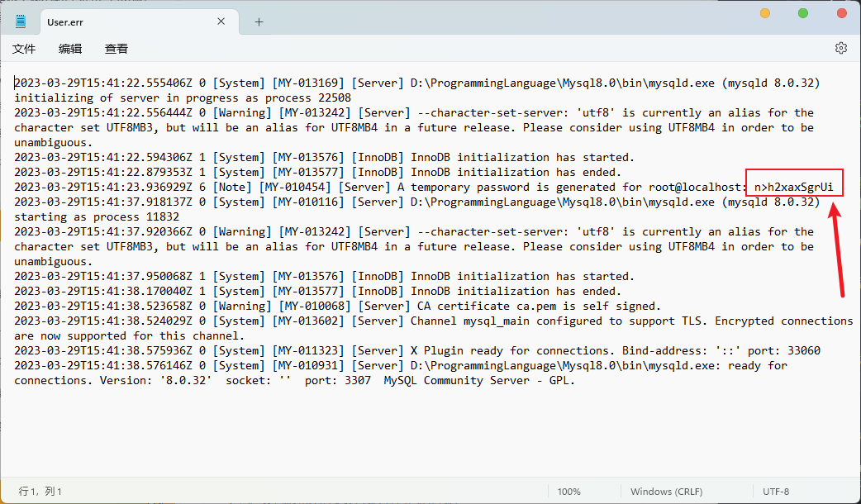Click the Notepad app icon

pos(21,21)
